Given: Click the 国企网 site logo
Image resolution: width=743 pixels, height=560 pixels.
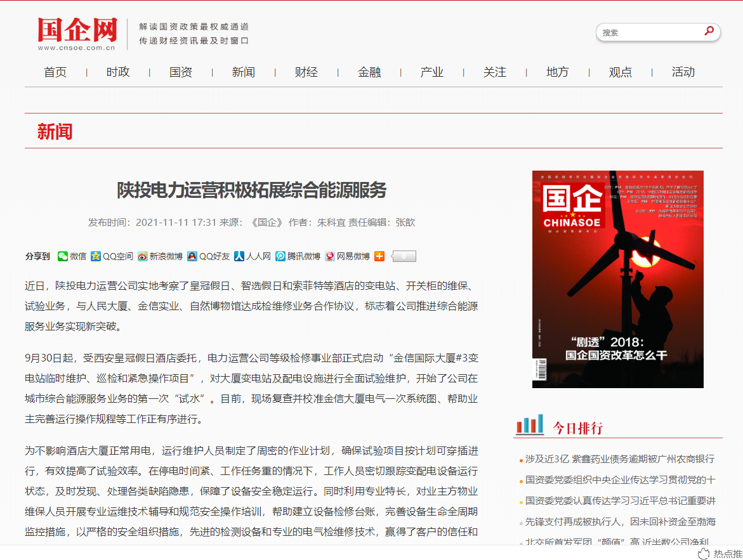Looking at the screenshot, I should coord(77,33).
